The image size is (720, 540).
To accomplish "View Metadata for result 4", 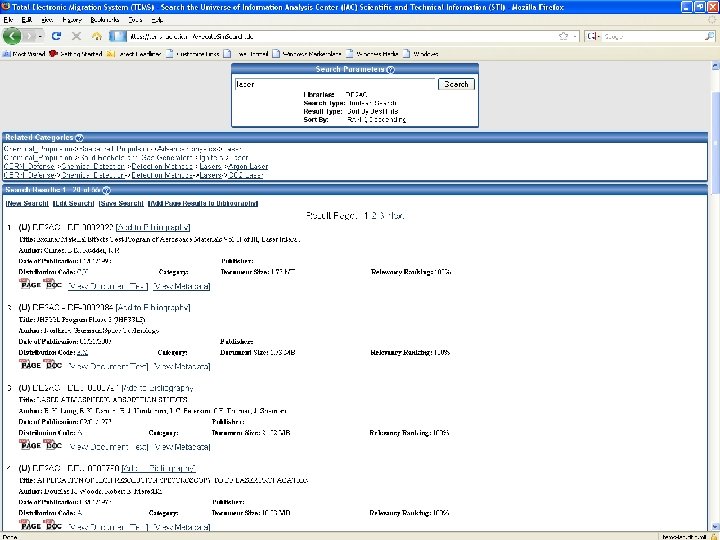I will pyautogui.click(x=181, y=527).
